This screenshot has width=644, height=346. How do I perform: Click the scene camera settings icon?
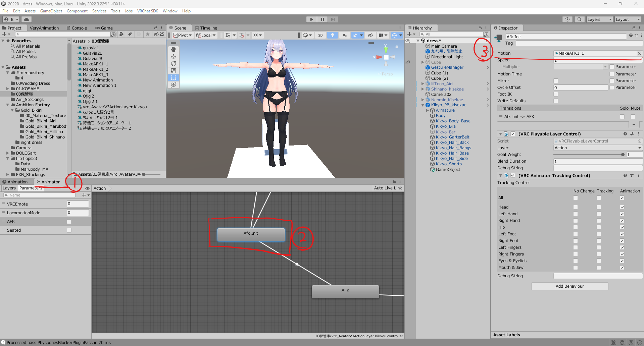(381, 35)
